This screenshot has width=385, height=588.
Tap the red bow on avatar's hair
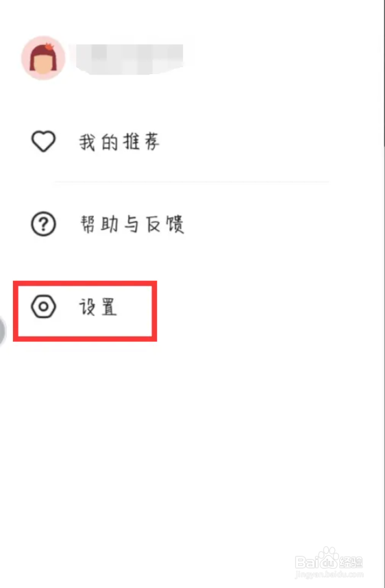coord(49,47)
